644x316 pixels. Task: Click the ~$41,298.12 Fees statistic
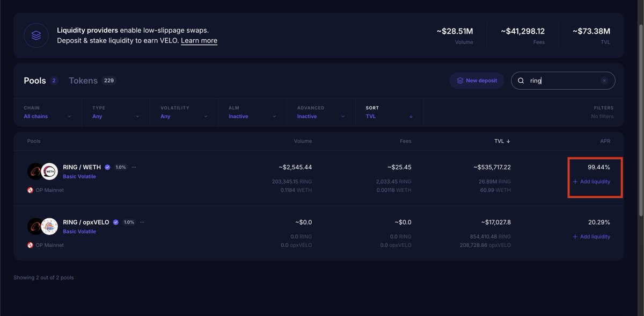coord(523,35)
